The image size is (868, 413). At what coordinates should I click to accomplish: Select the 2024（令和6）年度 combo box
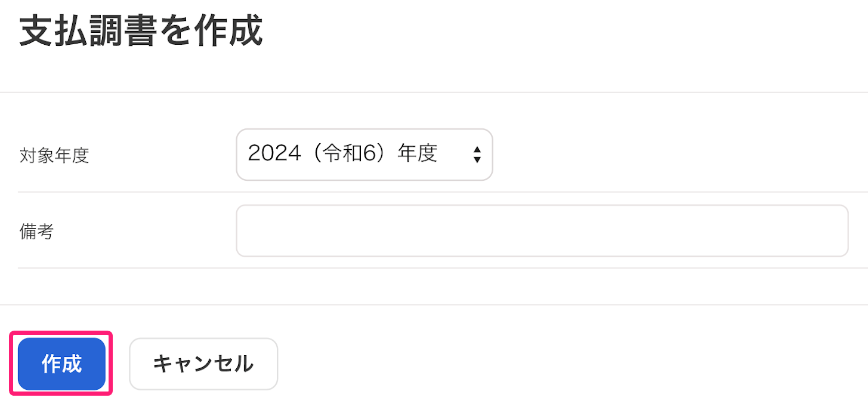tap(364, 155)
